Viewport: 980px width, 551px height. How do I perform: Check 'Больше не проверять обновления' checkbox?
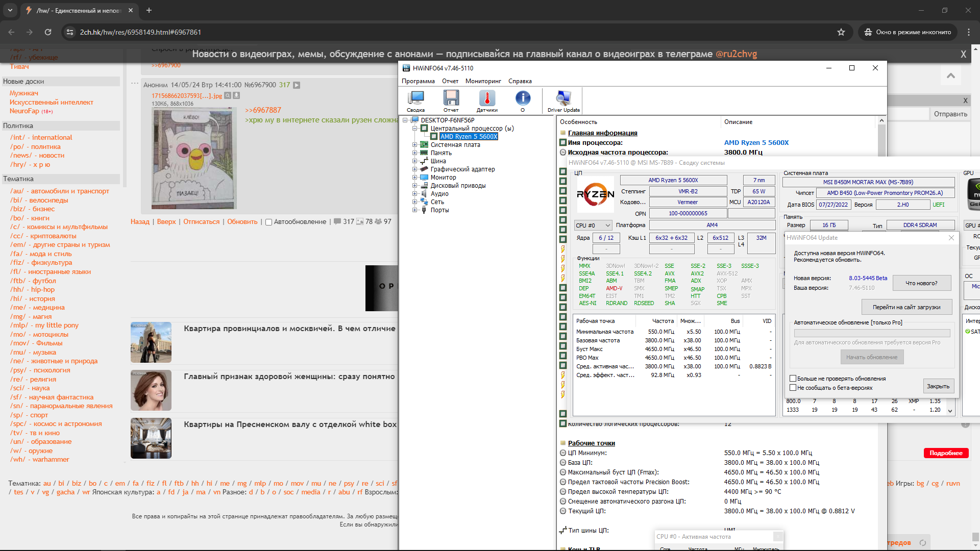793,379
